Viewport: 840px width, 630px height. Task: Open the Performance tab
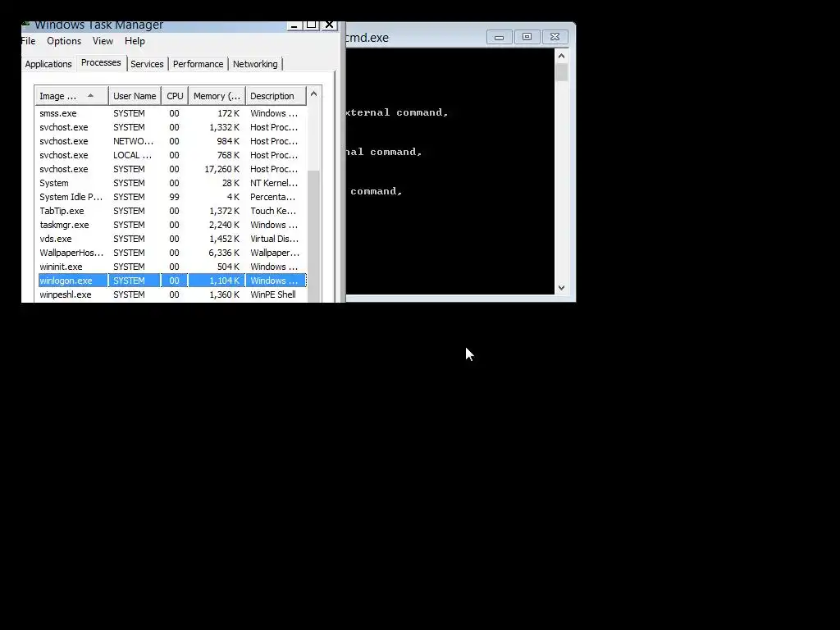click(198, 64)
